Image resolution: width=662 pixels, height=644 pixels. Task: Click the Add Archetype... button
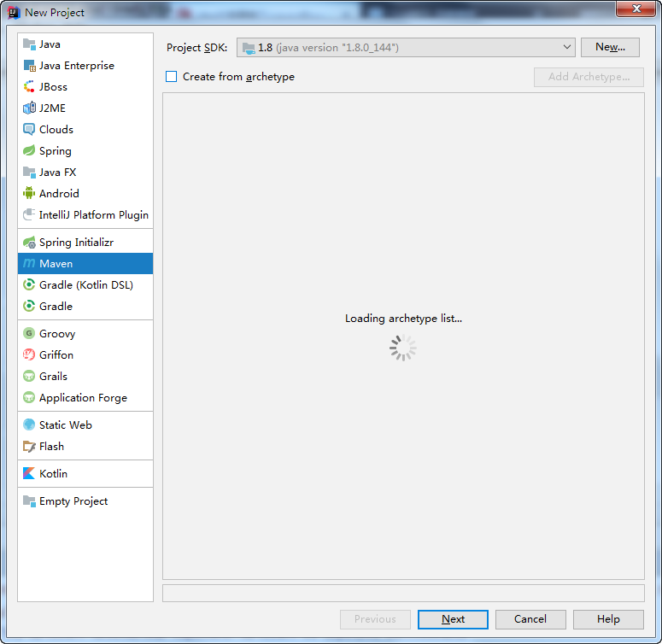(589, 77)
